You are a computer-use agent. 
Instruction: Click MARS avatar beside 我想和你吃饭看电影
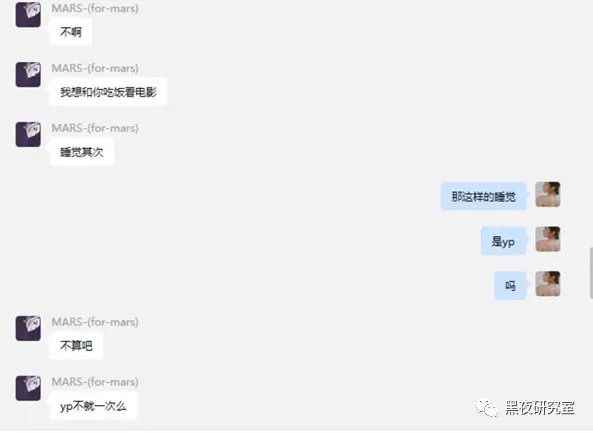pos(28,74)
